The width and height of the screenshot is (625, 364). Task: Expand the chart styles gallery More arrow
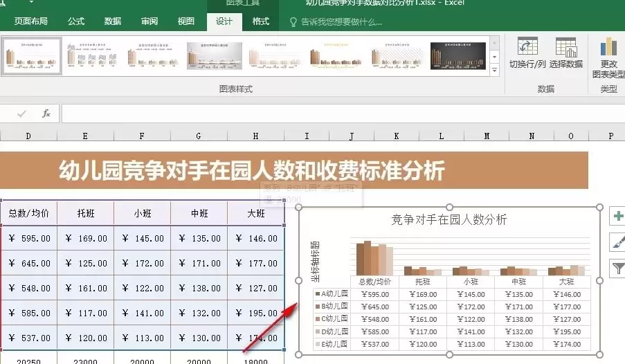[x=494, y=70]
